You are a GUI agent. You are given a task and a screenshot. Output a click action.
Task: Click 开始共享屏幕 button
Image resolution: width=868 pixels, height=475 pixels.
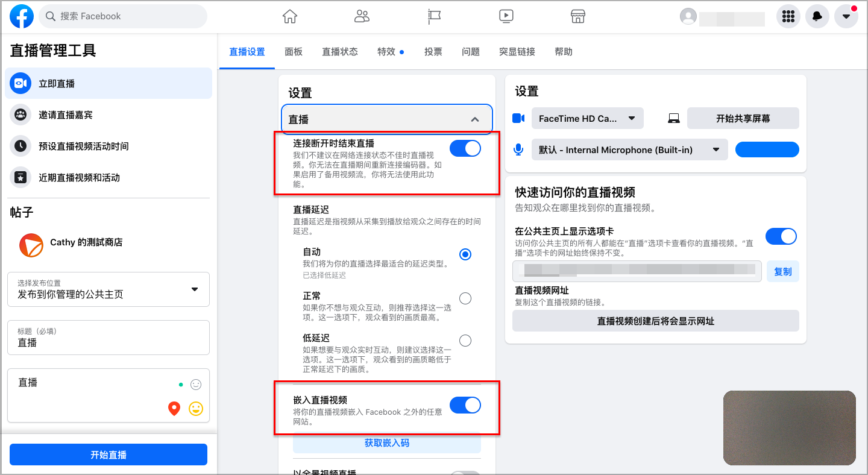click(743, 118)
